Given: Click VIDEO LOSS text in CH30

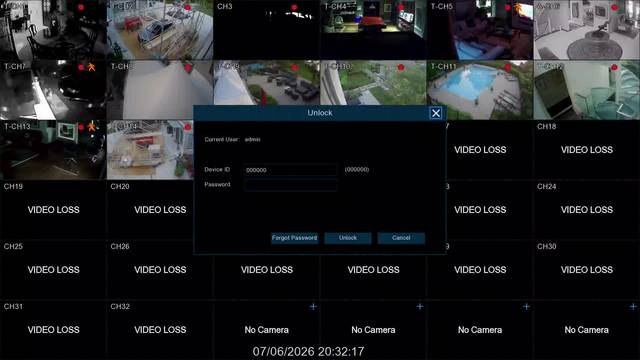Looking at the screenshot, I should pyautogui.click(x=587, y=270).
